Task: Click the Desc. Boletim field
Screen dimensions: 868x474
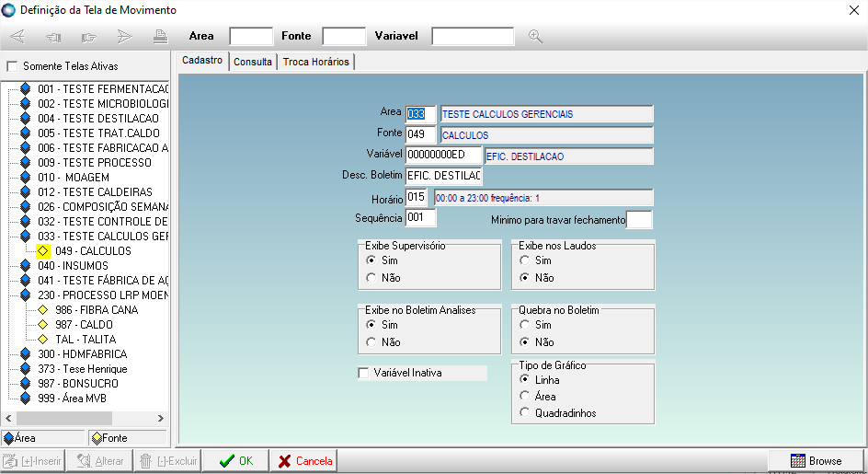Action: [443, 176]
